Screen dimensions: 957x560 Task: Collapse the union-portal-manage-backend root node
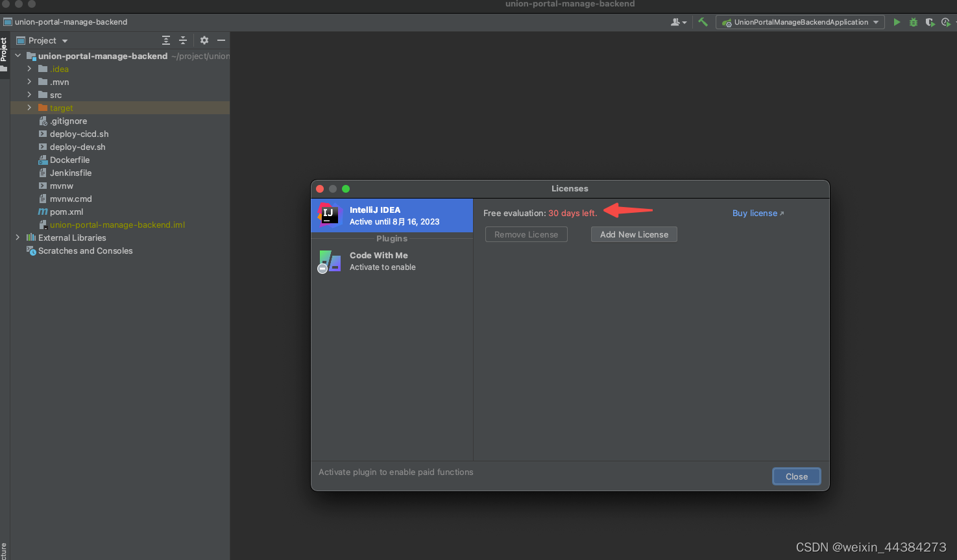tap(18, 56)
